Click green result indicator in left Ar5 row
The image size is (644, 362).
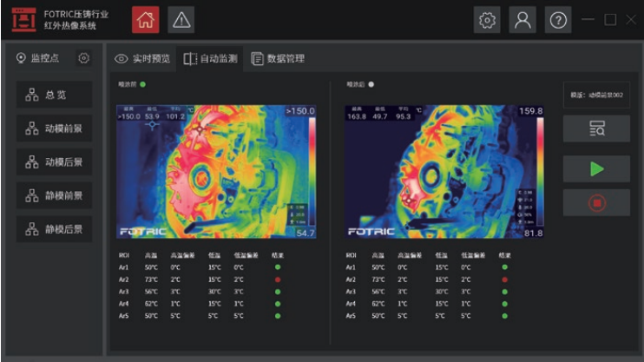coord(278,316)
